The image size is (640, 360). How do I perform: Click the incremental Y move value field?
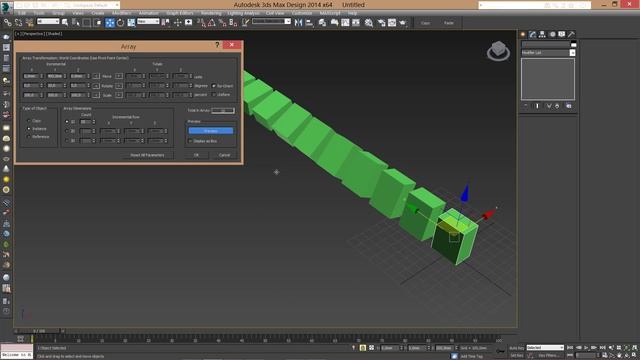point(55,76)
